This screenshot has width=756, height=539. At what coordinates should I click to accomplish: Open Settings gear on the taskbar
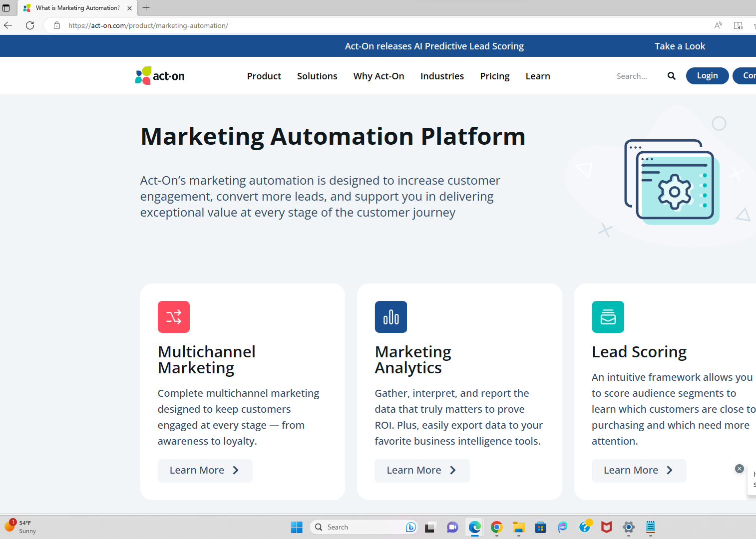coord(629,527)
